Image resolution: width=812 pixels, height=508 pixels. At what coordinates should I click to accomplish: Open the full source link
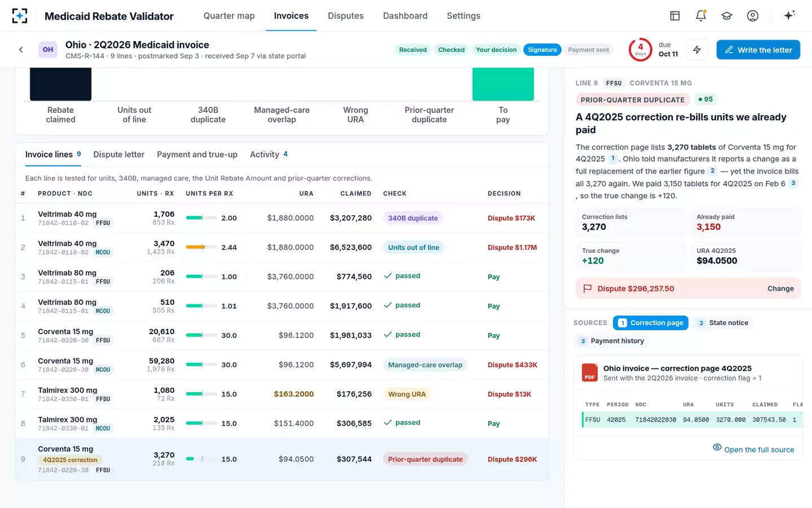(753, 449)
